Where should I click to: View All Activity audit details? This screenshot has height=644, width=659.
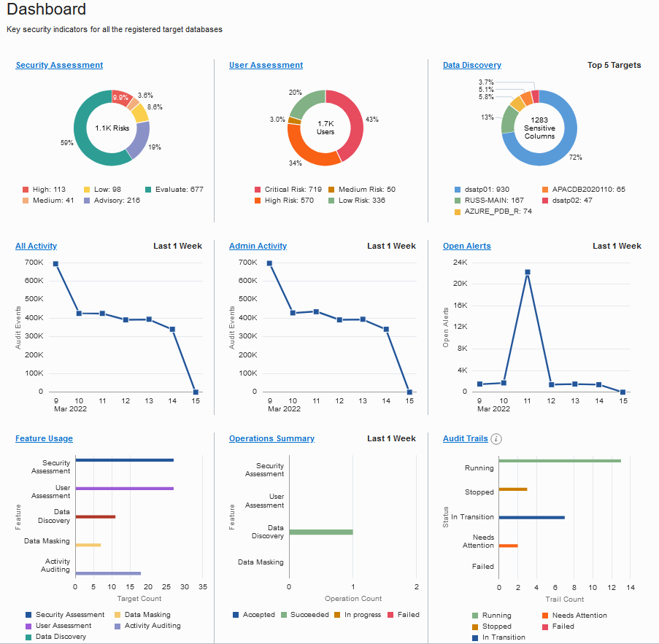[36, 246]
